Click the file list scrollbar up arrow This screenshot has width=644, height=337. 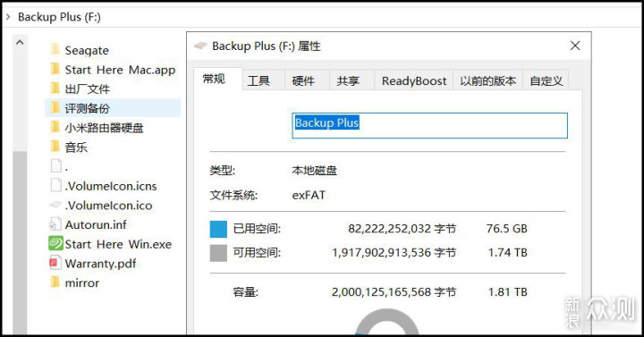click(x=20, y=42)
